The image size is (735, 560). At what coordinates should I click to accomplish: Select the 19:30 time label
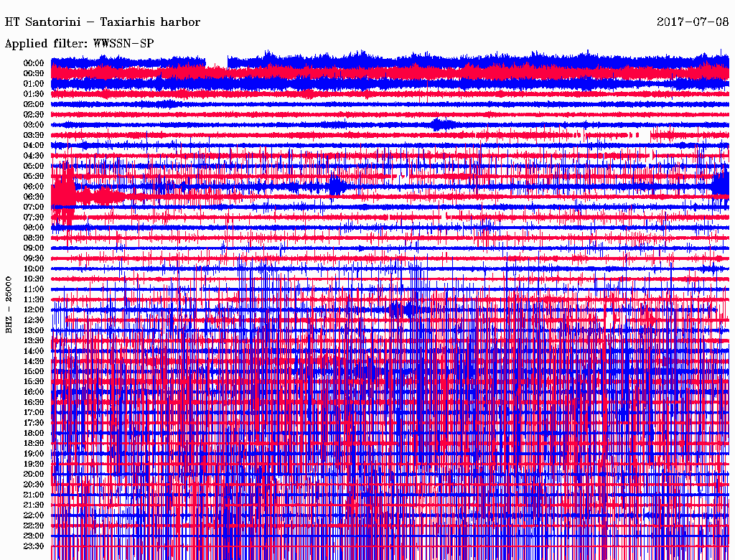(34, 465)
